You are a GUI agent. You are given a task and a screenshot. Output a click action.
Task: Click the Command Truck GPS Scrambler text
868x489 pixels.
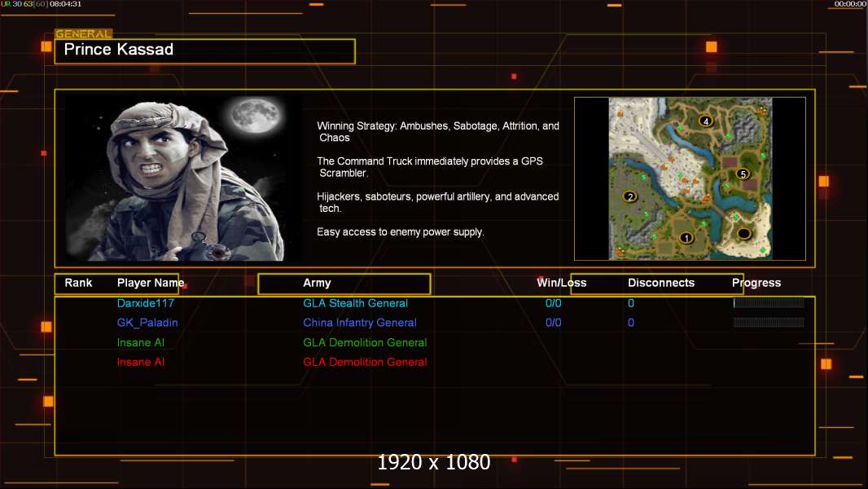click(430, 167)
